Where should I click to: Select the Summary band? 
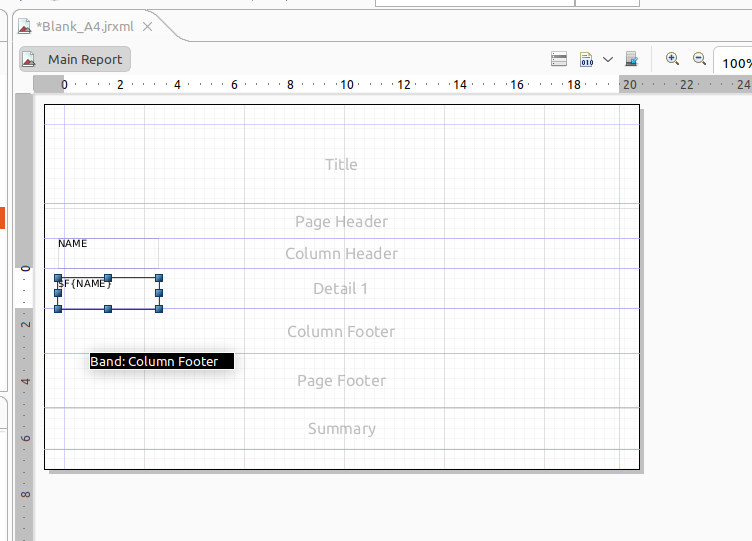340,428
